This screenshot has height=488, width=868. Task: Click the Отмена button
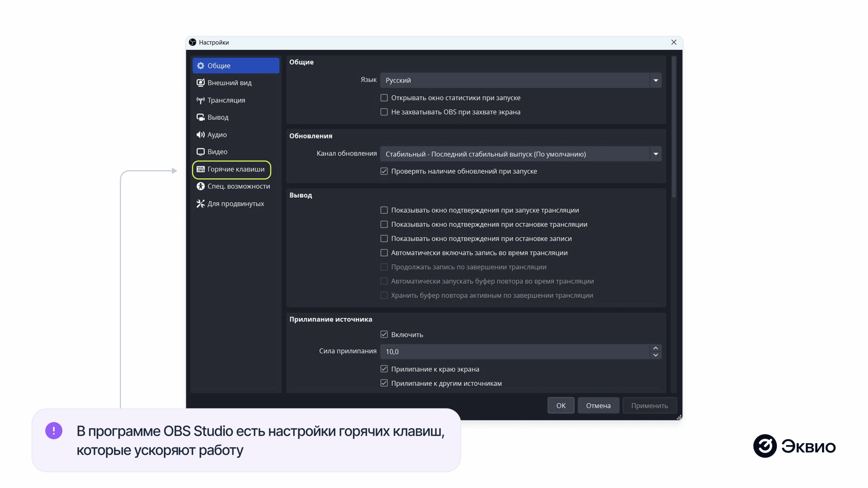pyautogui.click(x=598, y=405)
